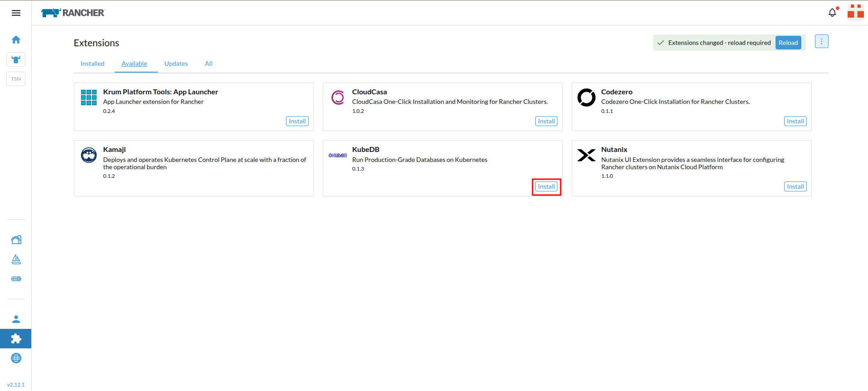Switch to the Installed tab

click(x=92, y=64)
